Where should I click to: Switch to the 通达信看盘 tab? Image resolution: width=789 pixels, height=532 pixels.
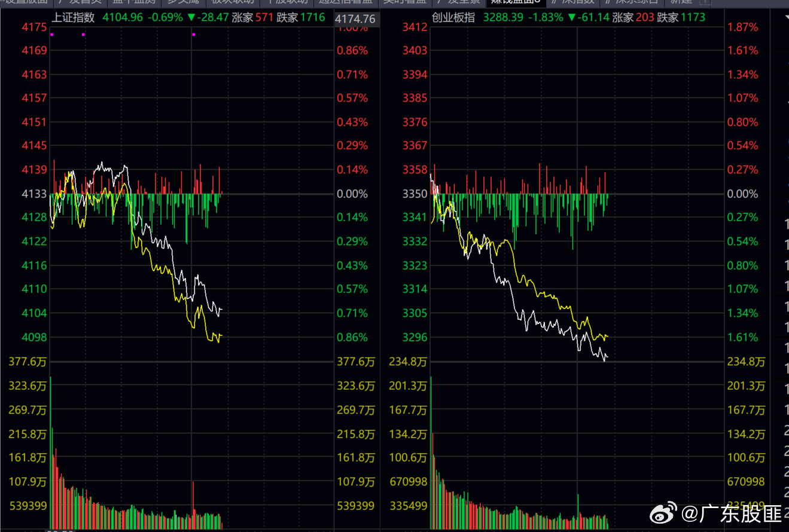346,2
